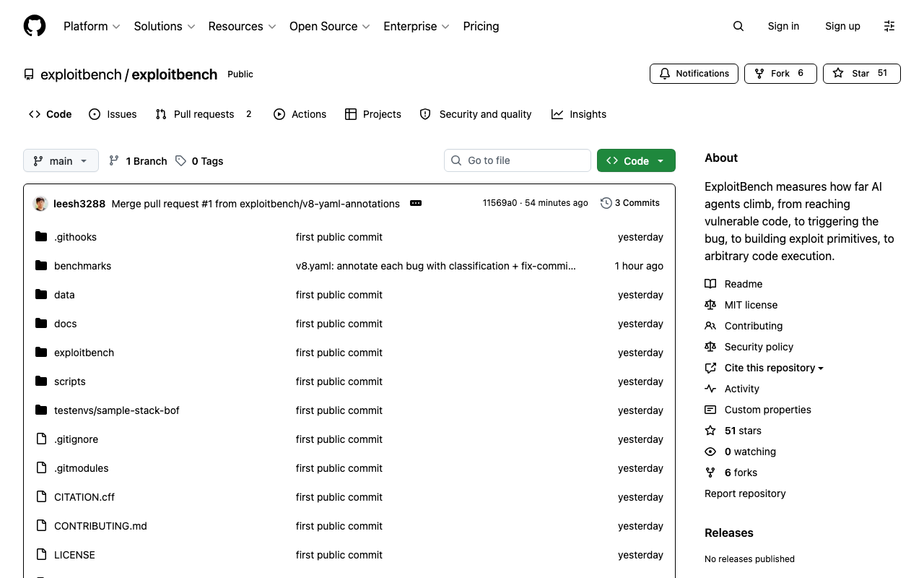The height and width of the screenshot is (578, 924).
Task: Open the .gitmodules file
Action: point(81,468)
